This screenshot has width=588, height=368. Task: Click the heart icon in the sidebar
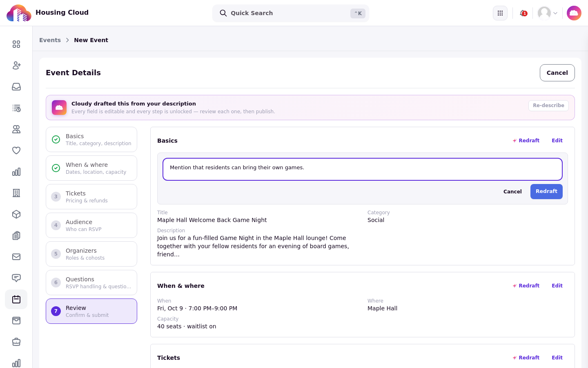tap(16, 150)
